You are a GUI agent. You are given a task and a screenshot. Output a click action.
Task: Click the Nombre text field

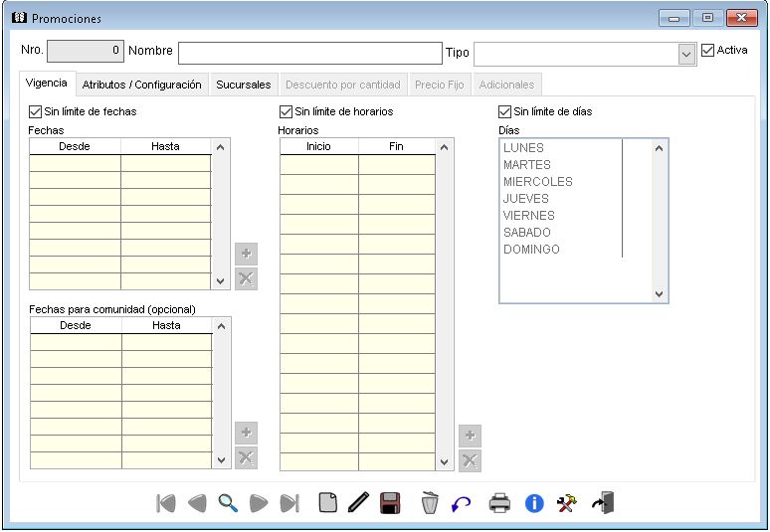[x=309, y=53]
